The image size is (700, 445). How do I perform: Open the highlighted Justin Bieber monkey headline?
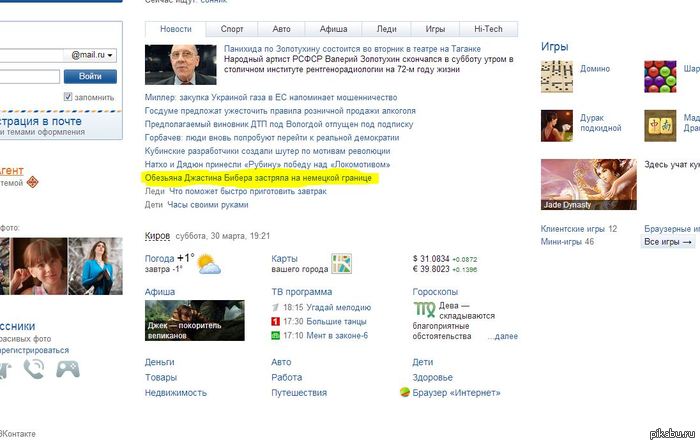point(259,177)
